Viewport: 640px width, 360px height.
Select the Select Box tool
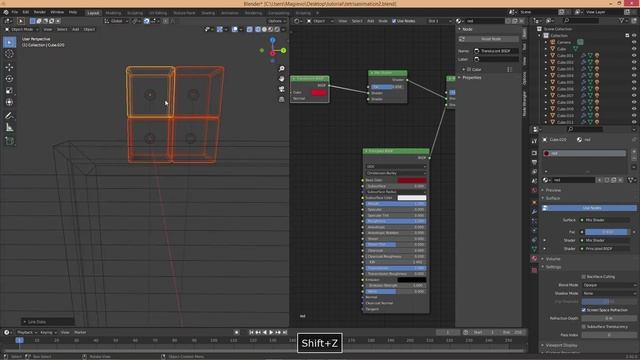coord(9,42)
